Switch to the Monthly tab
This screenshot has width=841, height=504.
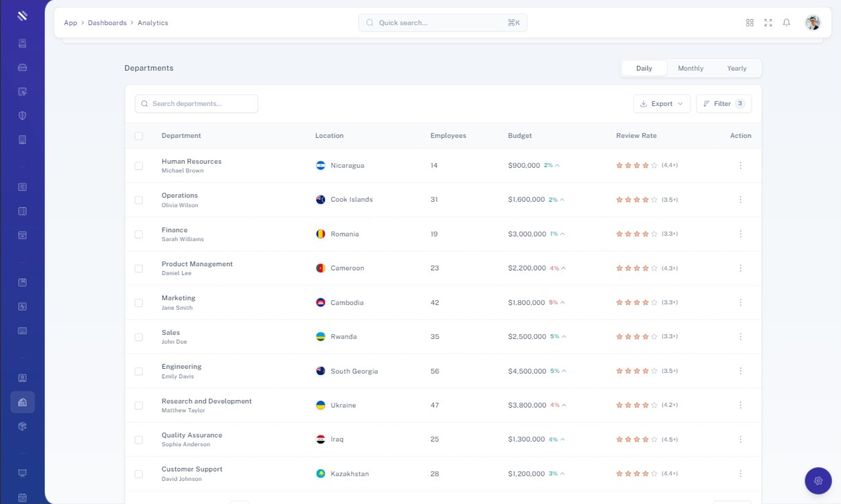[690, 68]
